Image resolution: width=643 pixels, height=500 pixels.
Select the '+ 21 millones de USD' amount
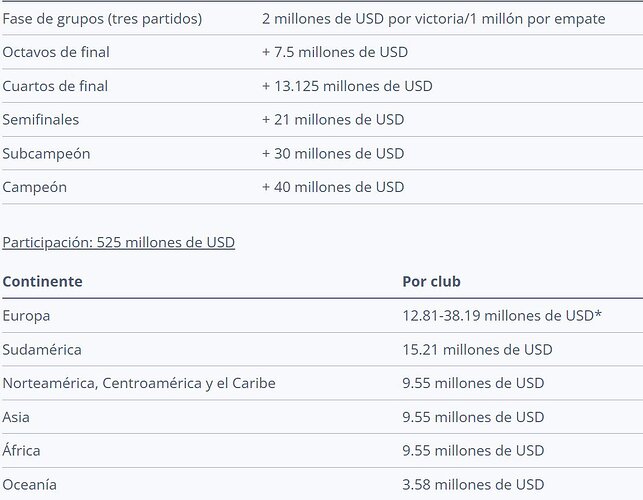(333, 120)
